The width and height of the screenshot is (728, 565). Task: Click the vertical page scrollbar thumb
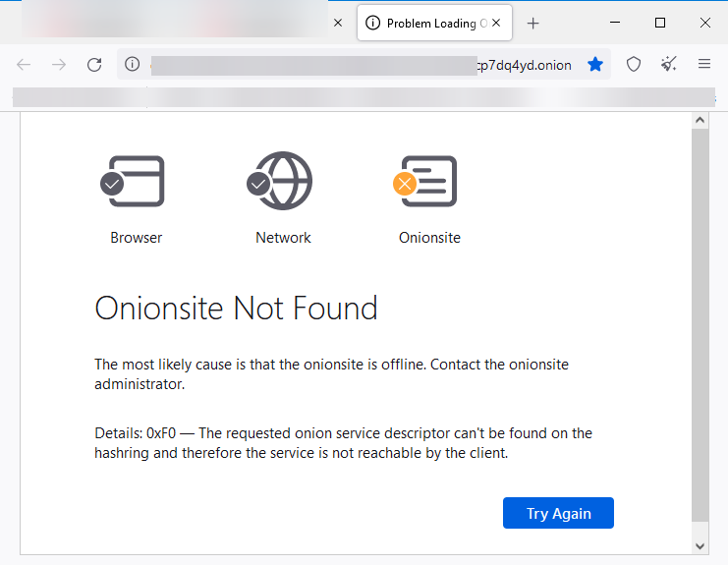[700, 324]
